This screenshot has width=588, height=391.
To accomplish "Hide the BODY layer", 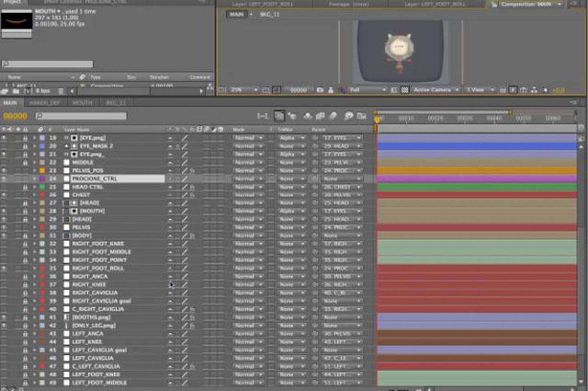I will click(4, 236).
